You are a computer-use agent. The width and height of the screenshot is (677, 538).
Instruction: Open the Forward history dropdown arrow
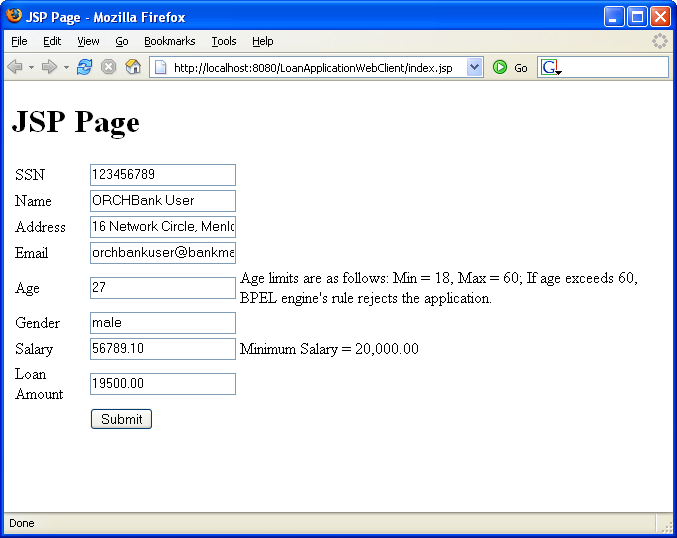(66, 67)
